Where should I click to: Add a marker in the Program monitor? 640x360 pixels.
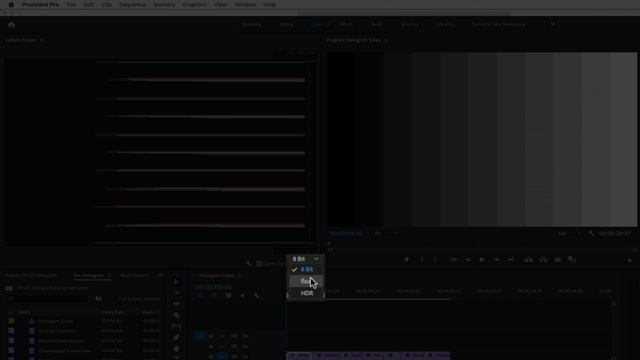point(407,260)
